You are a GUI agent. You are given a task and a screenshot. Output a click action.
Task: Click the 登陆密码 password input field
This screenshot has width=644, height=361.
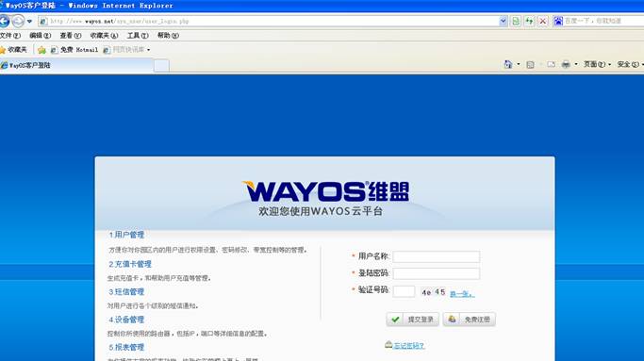(437, 273)
